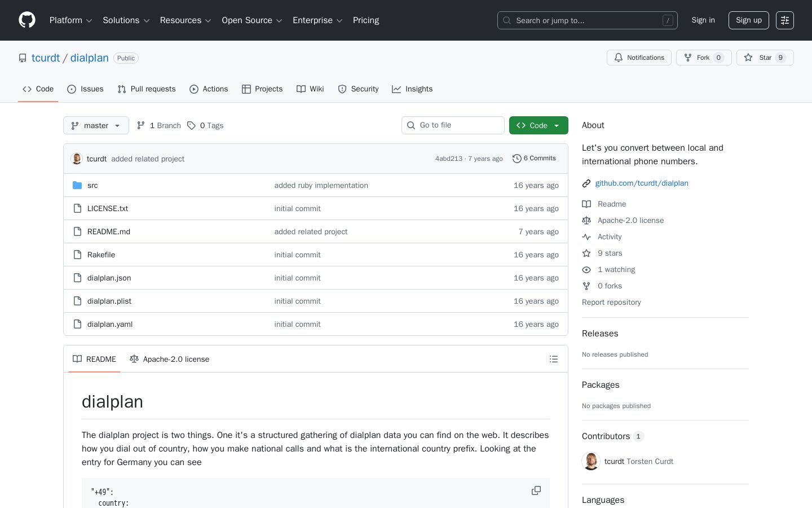Click tcurdt avatar in commit header
Screen dimensions: 812x508
pyautogui.click(x=77, y=159)
